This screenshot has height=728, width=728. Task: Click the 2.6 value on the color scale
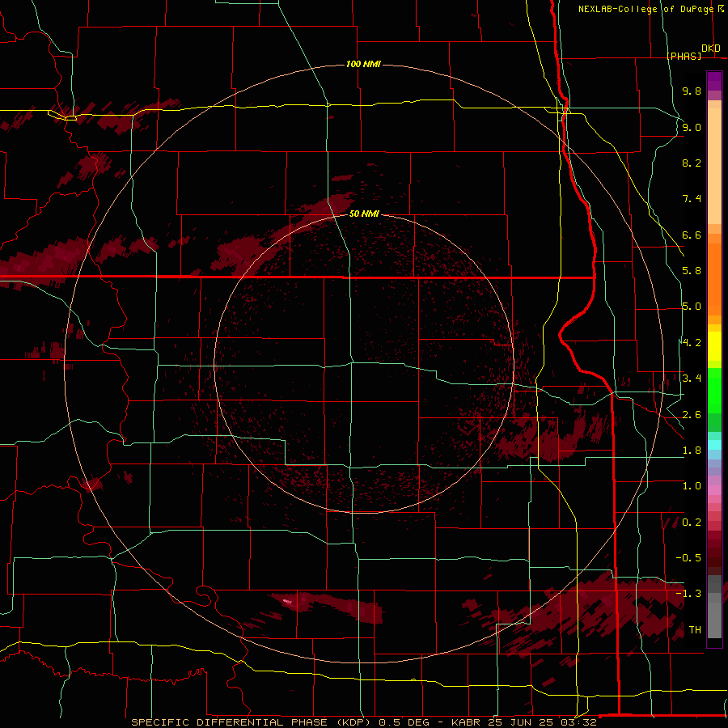pos(692,415)
